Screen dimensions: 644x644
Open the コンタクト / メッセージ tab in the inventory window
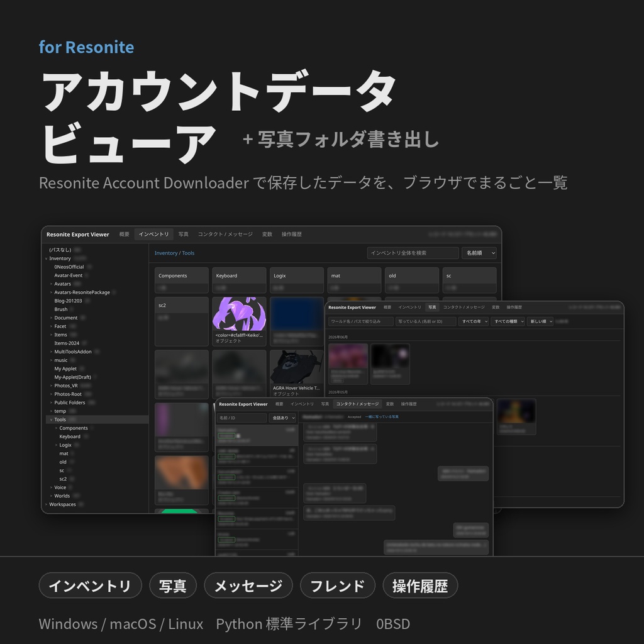[225, 234]
